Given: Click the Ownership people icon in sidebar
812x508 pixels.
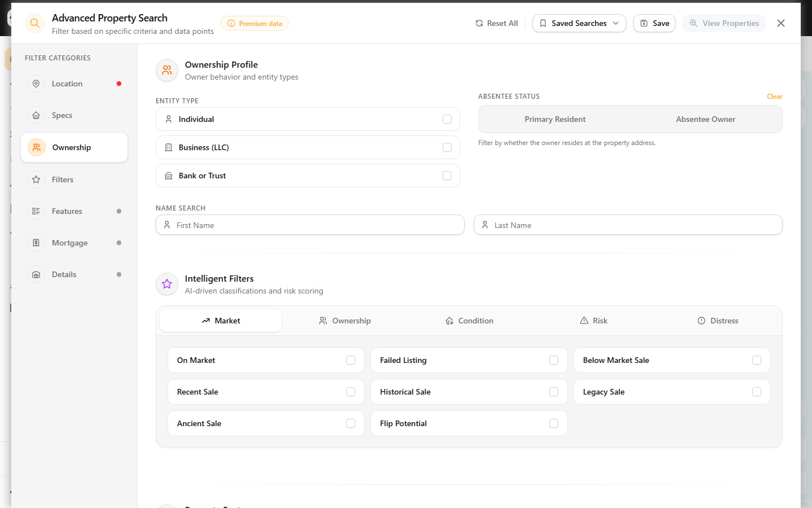Looking at the screenshot, I should 37,147.
